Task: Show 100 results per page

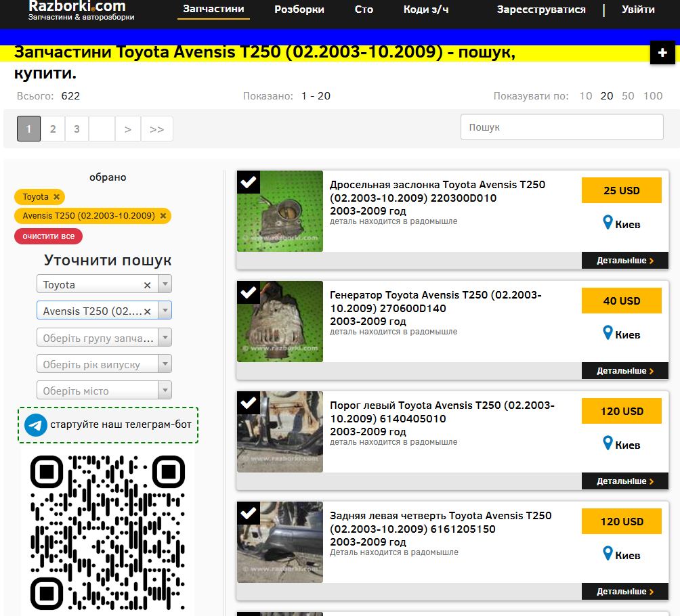Action: coord(653,96)
